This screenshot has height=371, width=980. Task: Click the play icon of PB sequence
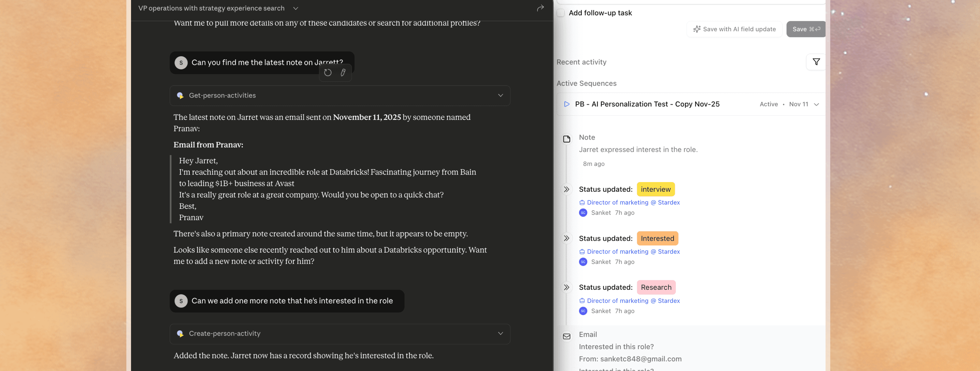(x=567, y=104)
